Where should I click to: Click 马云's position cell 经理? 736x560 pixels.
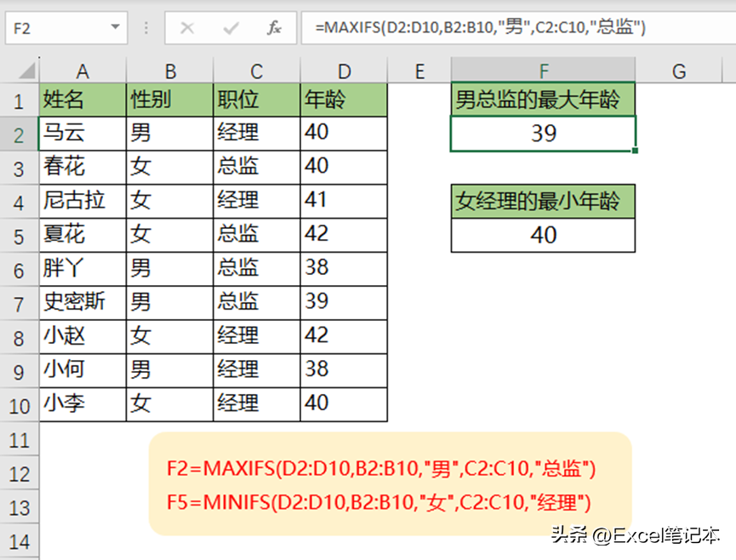tap(257, 134)
